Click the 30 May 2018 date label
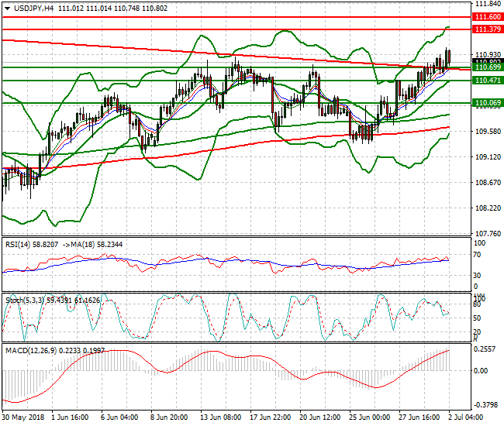Image resolution: width=504 pixels, height=426 pixels. click(23, 417)
